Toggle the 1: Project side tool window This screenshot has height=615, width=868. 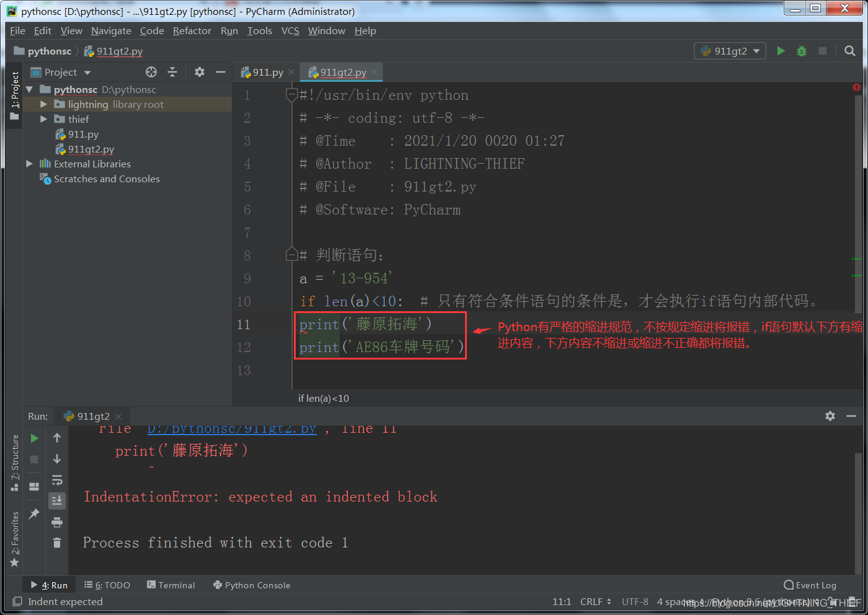(14, 95)
